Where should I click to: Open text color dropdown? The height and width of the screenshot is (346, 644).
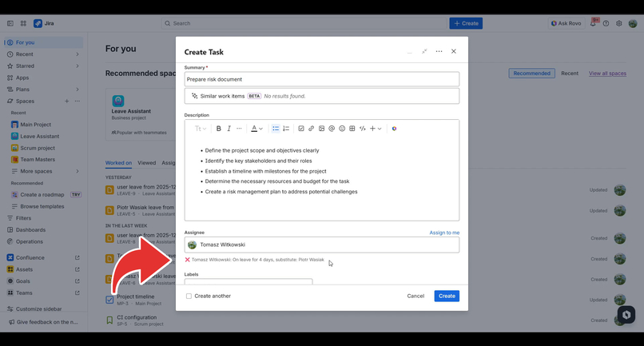point(256,129)
